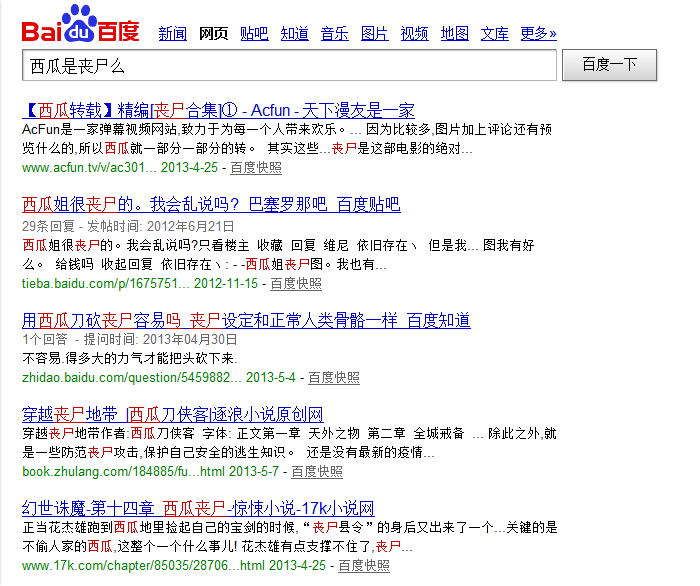The width and height of the screenshot is (700, 586).
Task: Expand the 更多» menu link
Action: (538, 33)
